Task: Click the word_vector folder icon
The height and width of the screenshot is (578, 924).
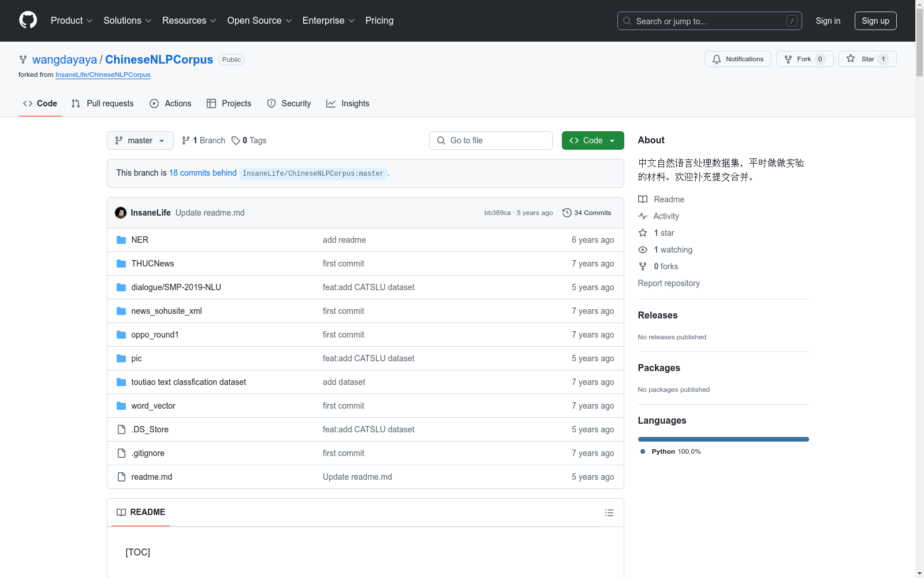Action: coord(121,406)
